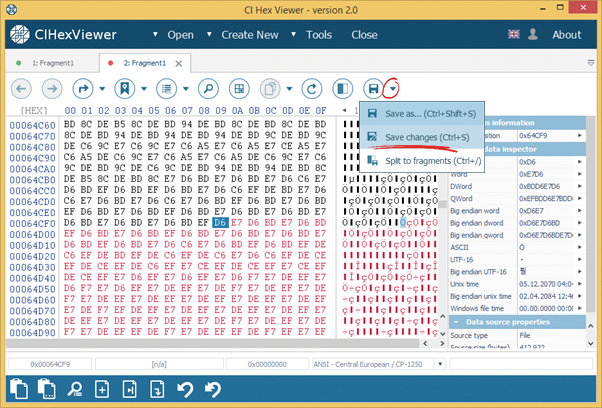Click the offset address 00064C60
602x408 pixels.
click(33, 125)
